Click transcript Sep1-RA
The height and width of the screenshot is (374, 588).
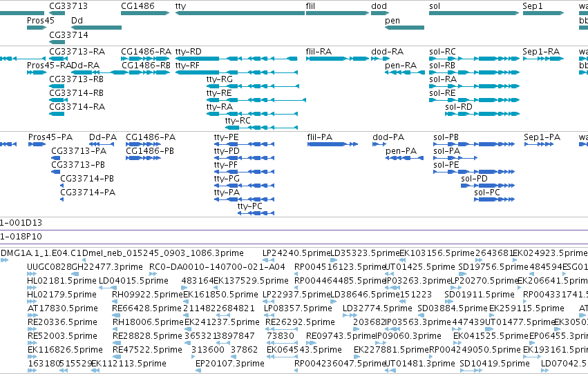pos(543,59)
